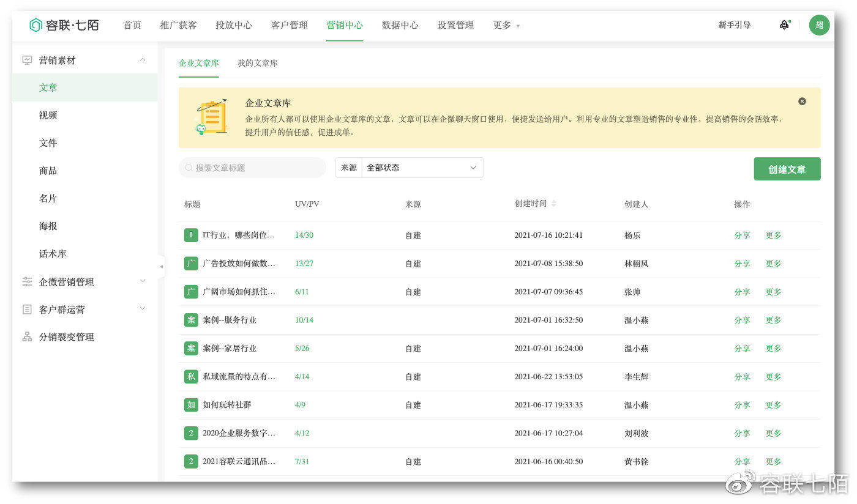Image resolution: width=857 pixels, height=504 pixels.
Task: Click the magnifier icon in search box
Action: point(189,168)
